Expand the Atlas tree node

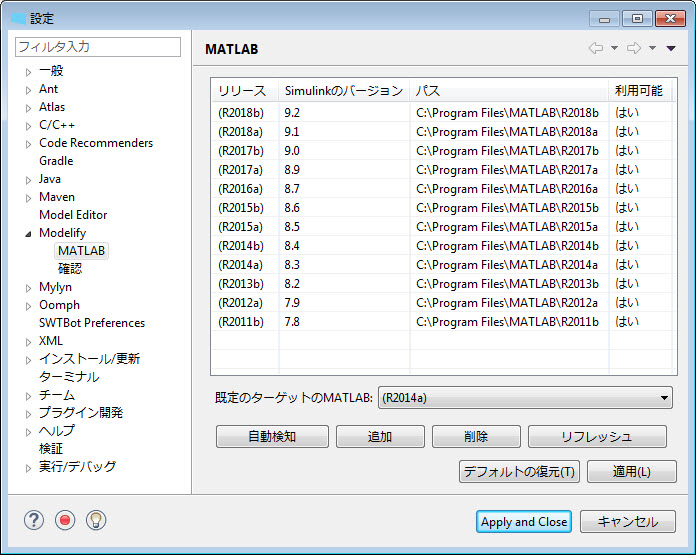(x=28, y=108)
